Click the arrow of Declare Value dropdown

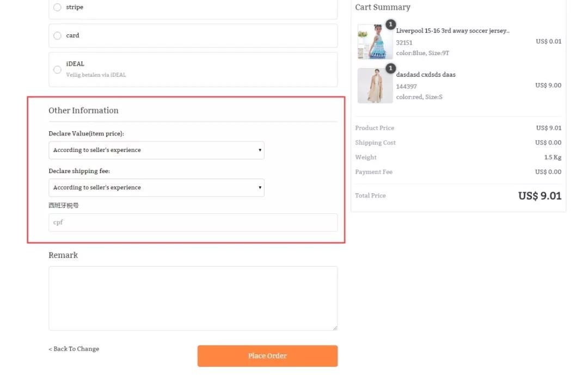coord(260,150)
